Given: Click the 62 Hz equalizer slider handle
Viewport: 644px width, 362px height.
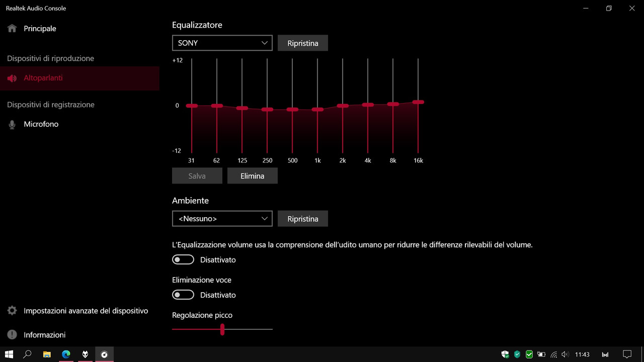Looking at the screenshot, I should tap(217, 106).
